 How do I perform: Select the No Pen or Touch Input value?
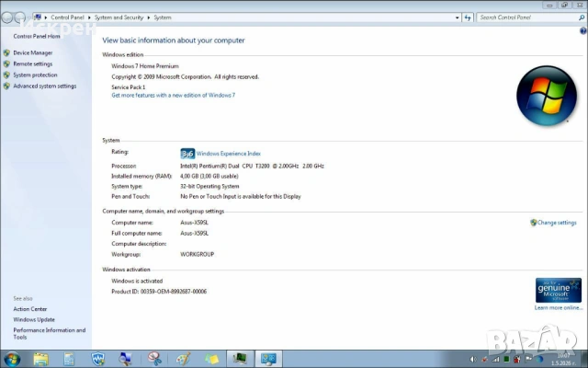(241, 196)
